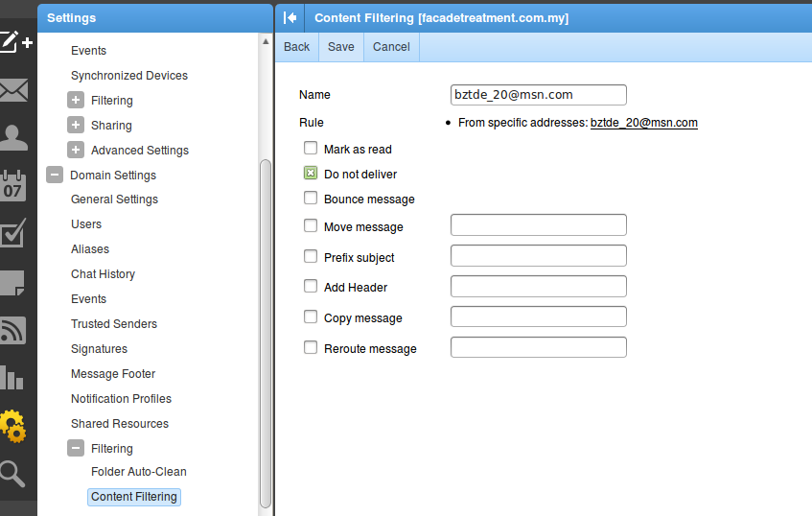The width and height of the screenshot is (812, 516).
Task: Collapse the Domain Settings section
Action: click(55, 176)
